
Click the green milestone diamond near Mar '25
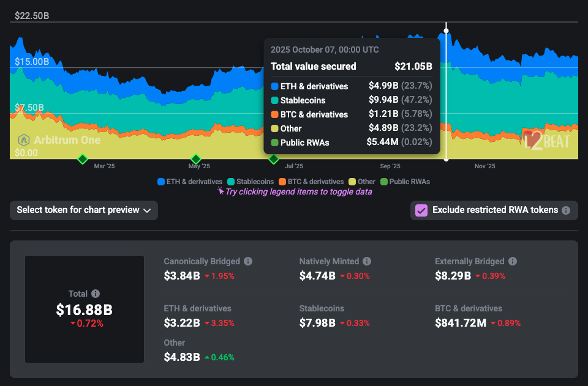[x=82, y=159]
